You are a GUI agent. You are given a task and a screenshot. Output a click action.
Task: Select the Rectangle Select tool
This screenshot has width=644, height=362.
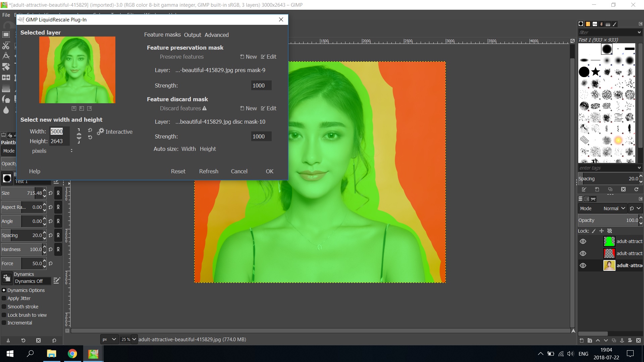point(6,35)
